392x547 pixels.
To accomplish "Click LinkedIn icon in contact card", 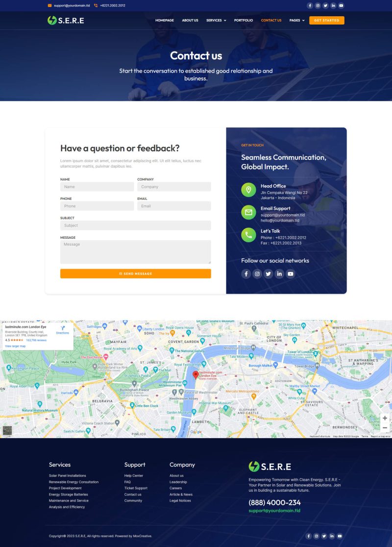I will 279,274.
